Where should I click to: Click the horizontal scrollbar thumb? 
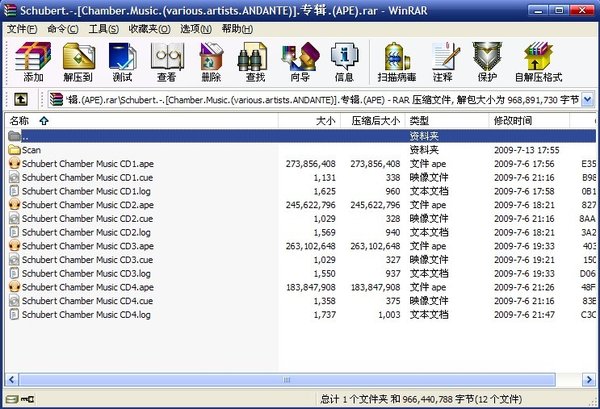click(x=287, y=380)
